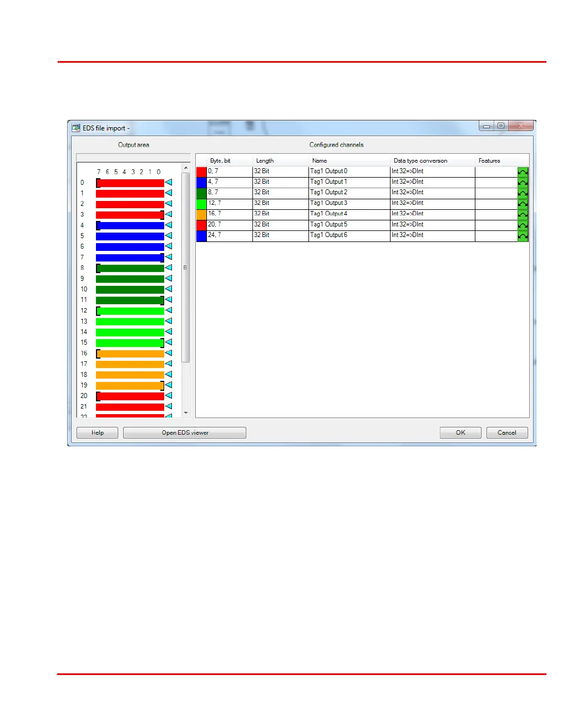Select the Tag1 Output 5 name cell
The image size is (588, 715).
pos(349,225)
